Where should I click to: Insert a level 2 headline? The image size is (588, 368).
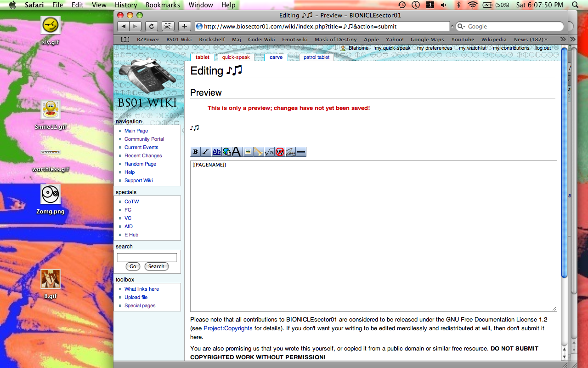[x=237, y=152]
